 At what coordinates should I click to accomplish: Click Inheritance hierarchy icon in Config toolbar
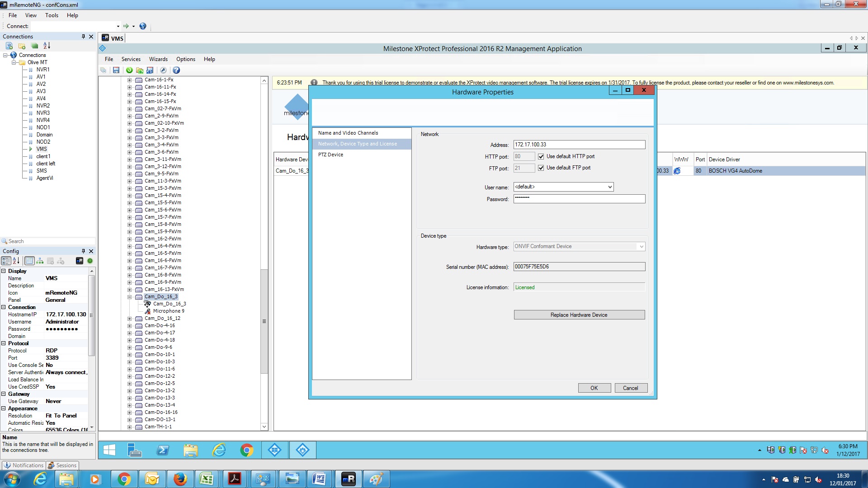point(40,261)
